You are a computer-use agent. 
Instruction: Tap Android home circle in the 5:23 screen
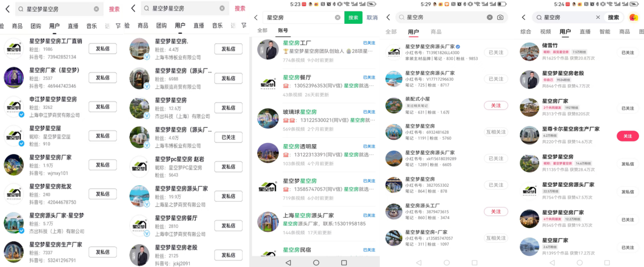[x=316, y=263]
